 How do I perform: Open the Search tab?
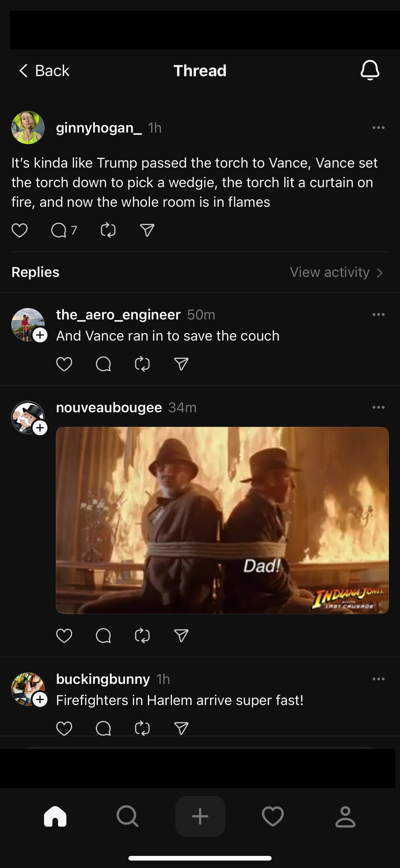click(x=127, y=816)
